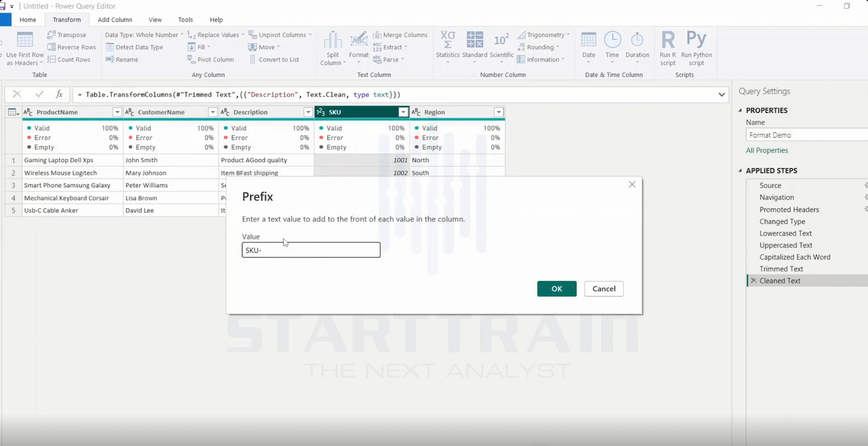Open the View tab
This screenshot has height=446, width=868.
tap(155, 20)
